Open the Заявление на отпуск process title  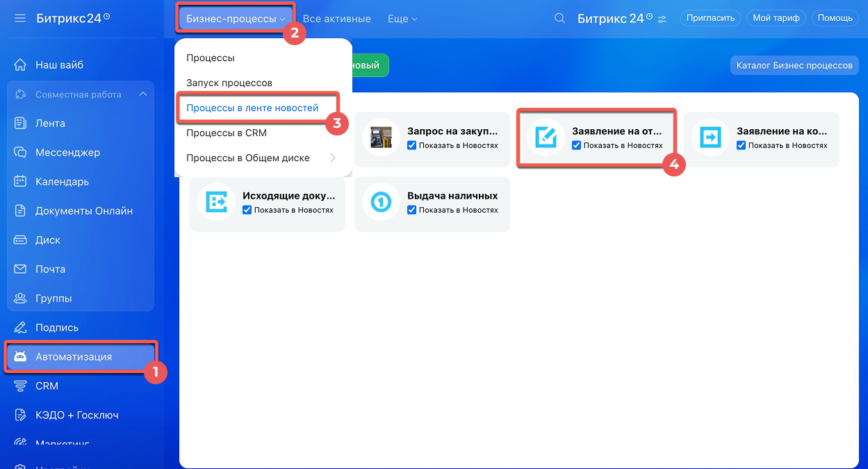(x=617, y=131)
